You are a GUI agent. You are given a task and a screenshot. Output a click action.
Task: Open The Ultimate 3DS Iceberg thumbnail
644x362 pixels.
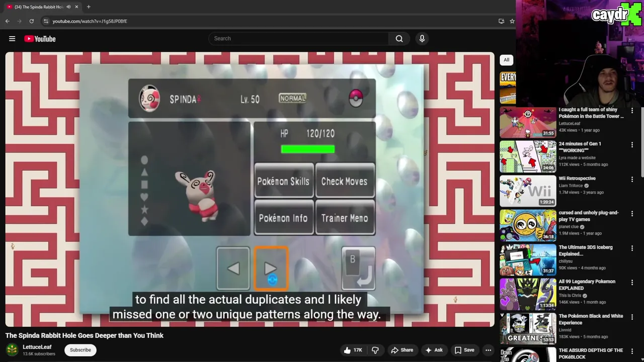pos(528,260)
